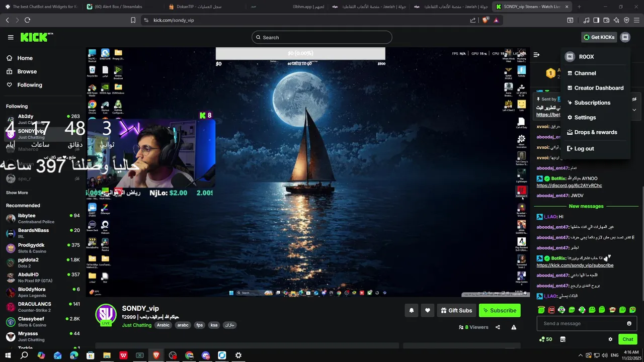Open Ab2dy followed channel
This screenshot has height=362, width=644.
click(x=43, y=119)
